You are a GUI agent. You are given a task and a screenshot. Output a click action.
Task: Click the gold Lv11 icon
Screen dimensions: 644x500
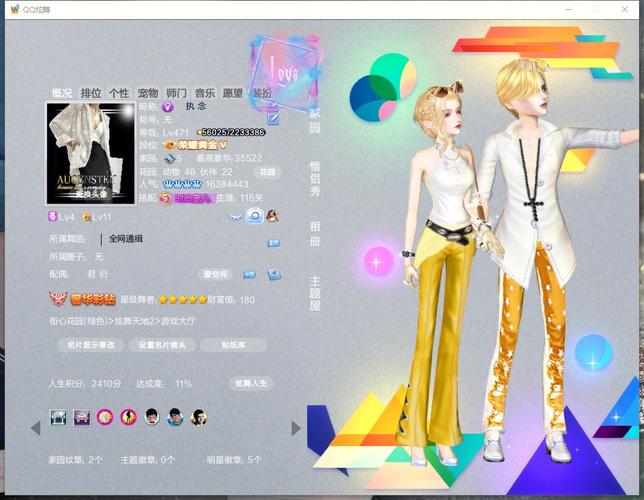tap(87, 217)
